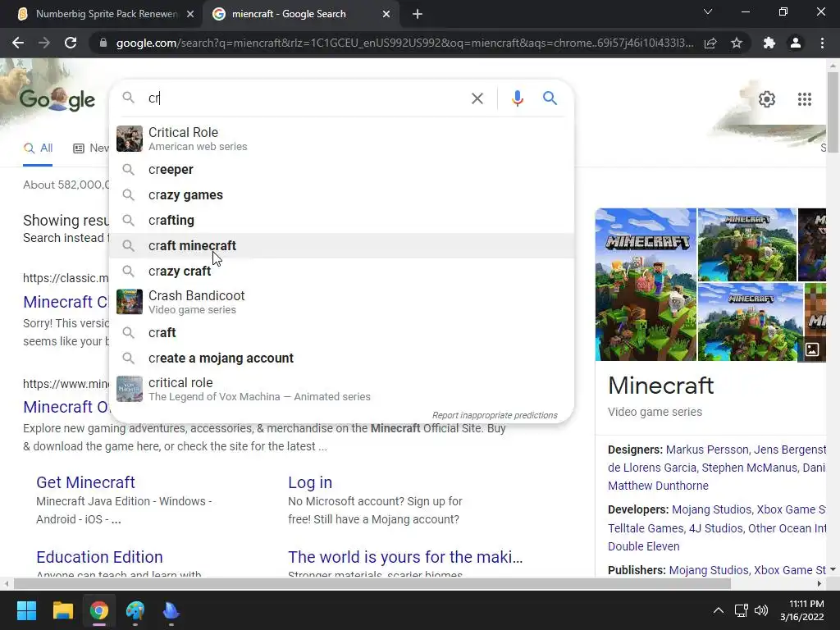
Task: Click the vertical scrollbar thumb on the right
Action: click(x=833, y=112)
